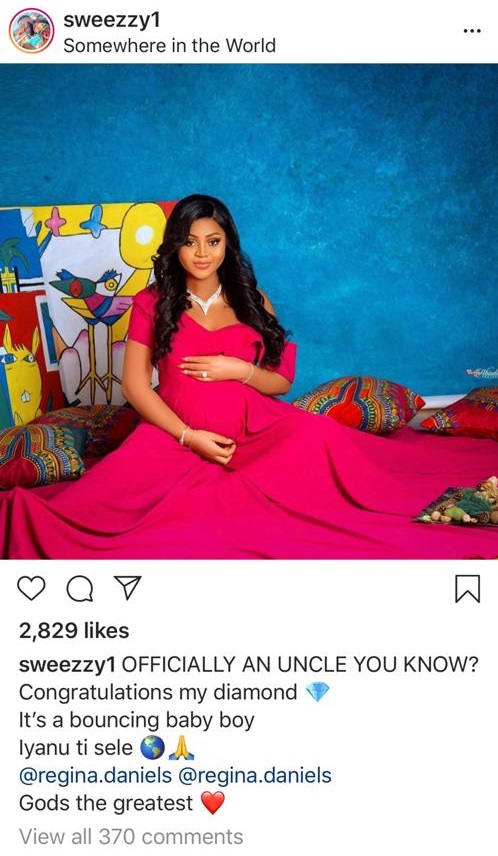This screenshot has height=856, width=498.
Task: Click the praying hands emoji in caption
Action: (182, 748)
